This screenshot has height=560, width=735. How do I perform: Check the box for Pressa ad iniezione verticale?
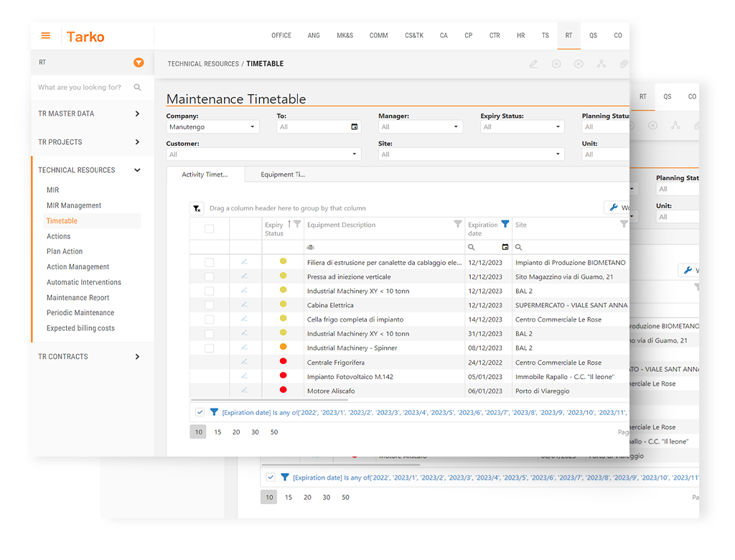[x=210, y=276]
